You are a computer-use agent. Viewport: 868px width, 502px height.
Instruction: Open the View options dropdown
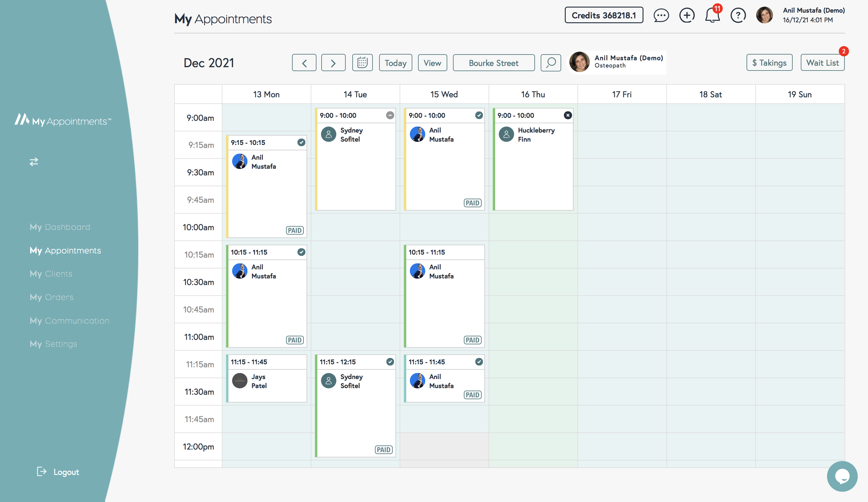pos(432,63)
